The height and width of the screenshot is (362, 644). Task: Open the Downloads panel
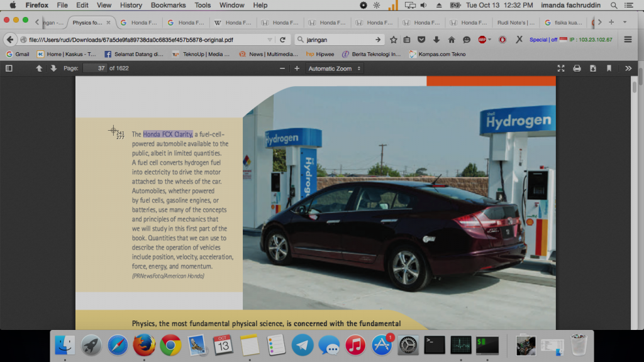point(436,40)
